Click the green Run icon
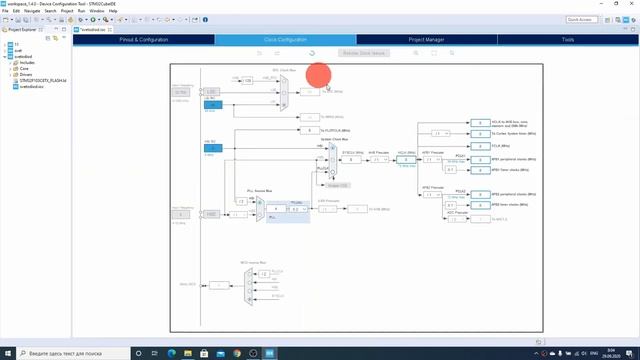Viewport: 640px width, 360px height. pyautogui.click(x=93, y=20)
